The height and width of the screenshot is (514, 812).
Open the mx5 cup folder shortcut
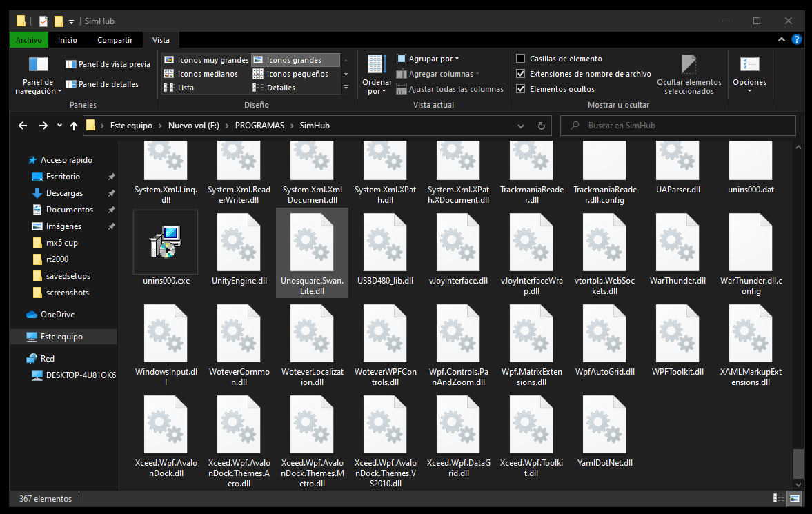click(x=61, y=243)
